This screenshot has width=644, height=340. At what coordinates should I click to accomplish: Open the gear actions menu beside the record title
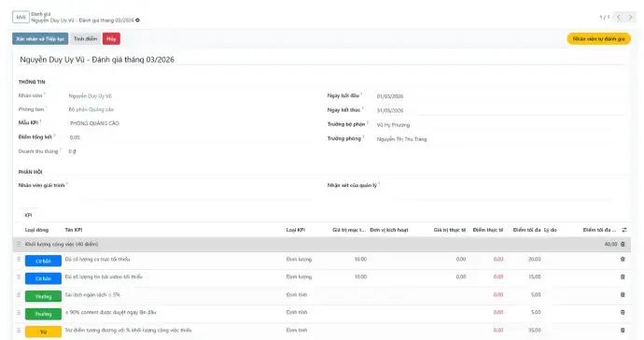(x=137, y=21)
